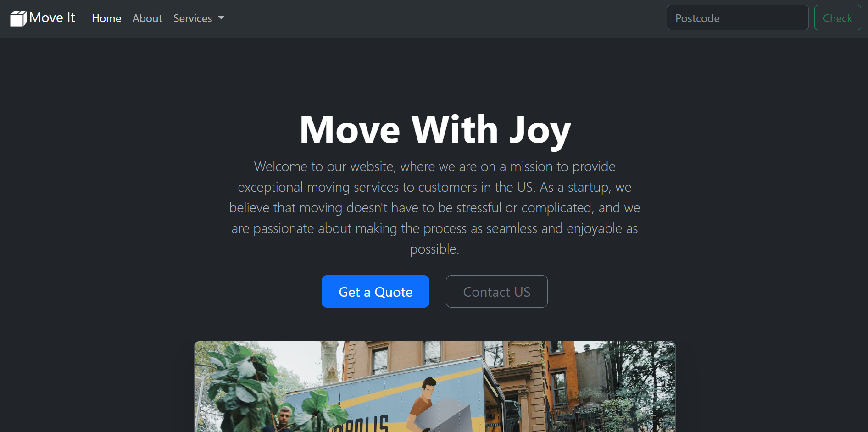Click the green Check button
The image size is (868, 432).
point(837,18)
